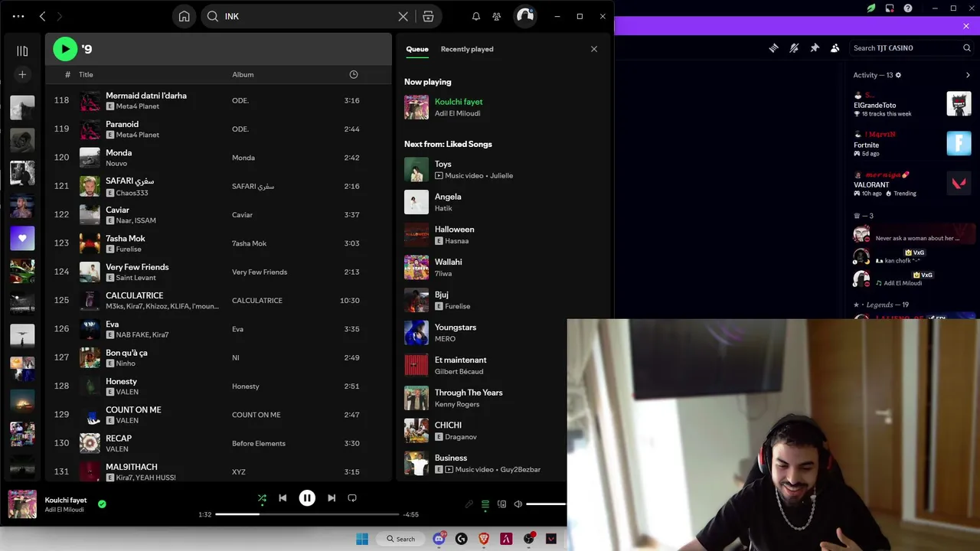Open Activity settings gear in Discord

point(898,75)
